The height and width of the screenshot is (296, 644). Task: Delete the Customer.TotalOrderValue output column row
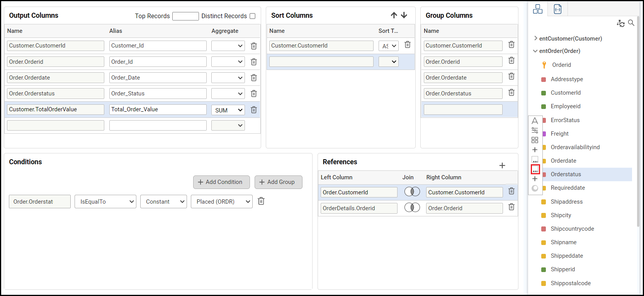tap(254, 110)
